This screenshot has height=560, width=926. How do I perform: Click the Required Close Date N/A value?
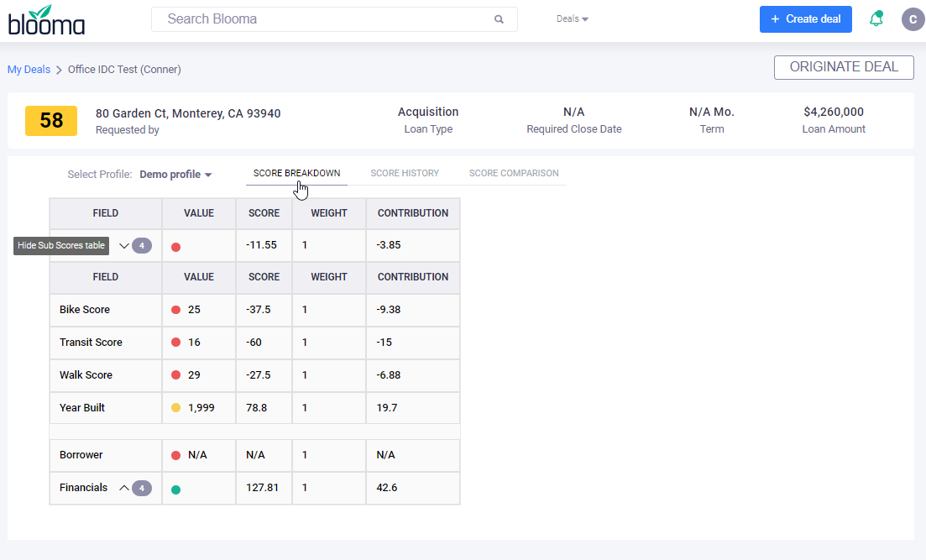pyautogui.click(x=574, y=112)
